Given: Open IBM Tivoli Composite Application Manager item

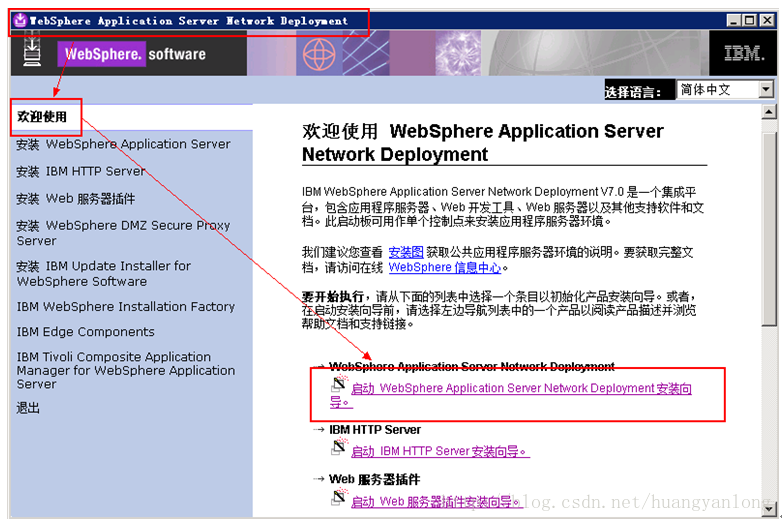Looking at the screenshot, I should click(126, 370).
